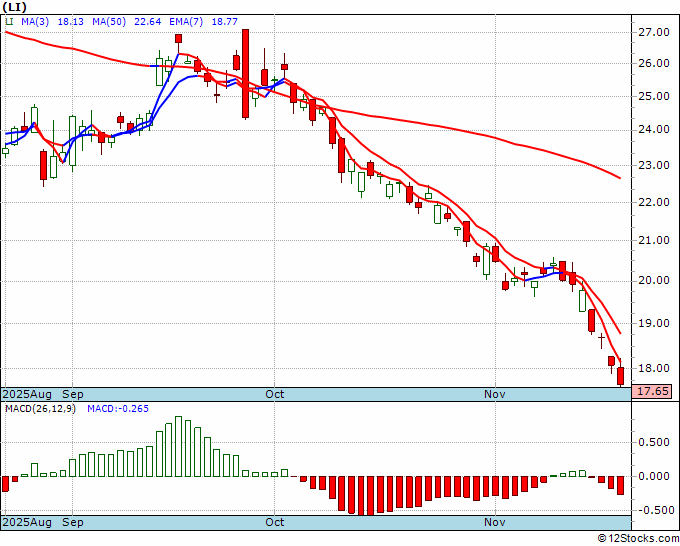
Task: Click the Nov label on price chart axis
Action: 494,394
